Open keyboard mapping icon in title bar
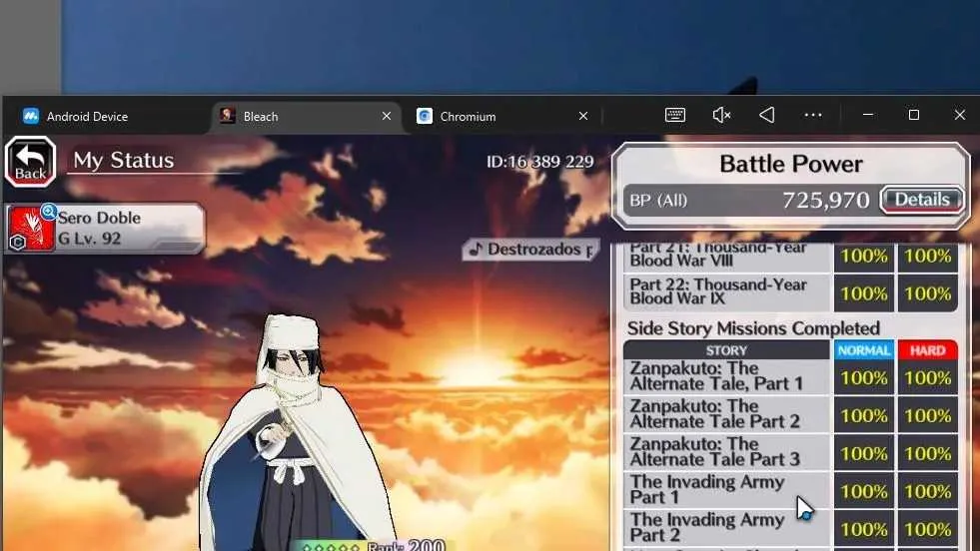This screenshot has height=551, width=980. [x=675, y=115]
